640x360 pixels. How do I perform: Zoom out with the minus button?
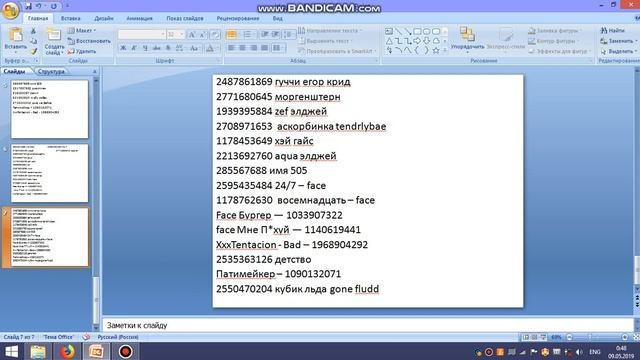coord(569,337)
